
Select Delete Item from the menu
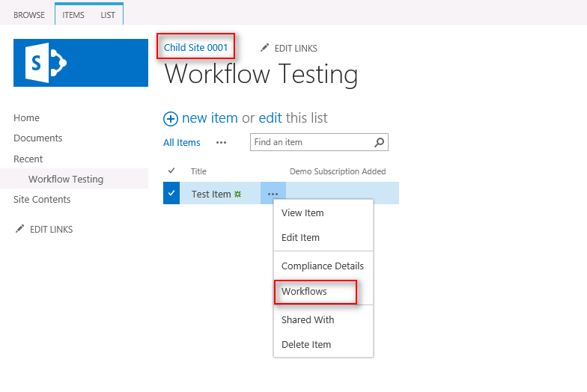306,344
